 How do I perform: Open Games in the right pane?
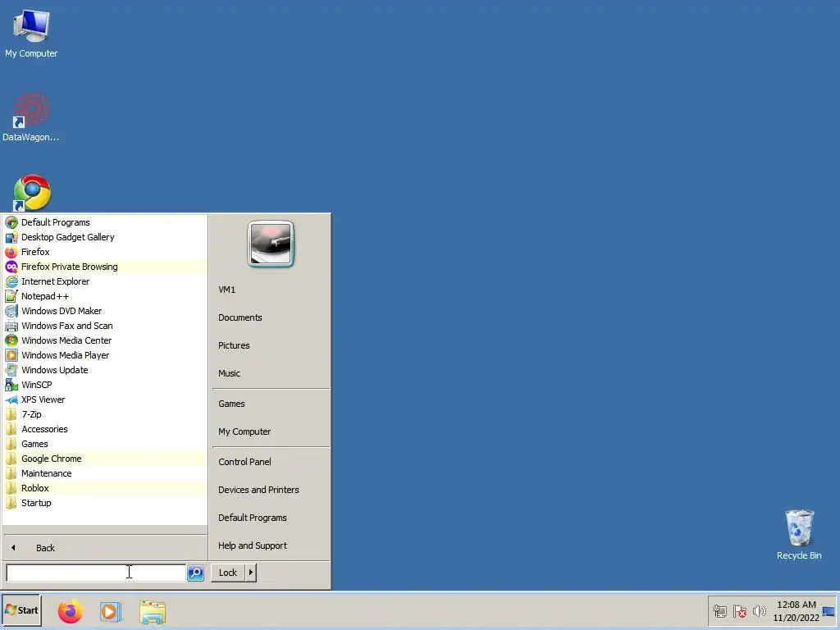pos(231,404)
